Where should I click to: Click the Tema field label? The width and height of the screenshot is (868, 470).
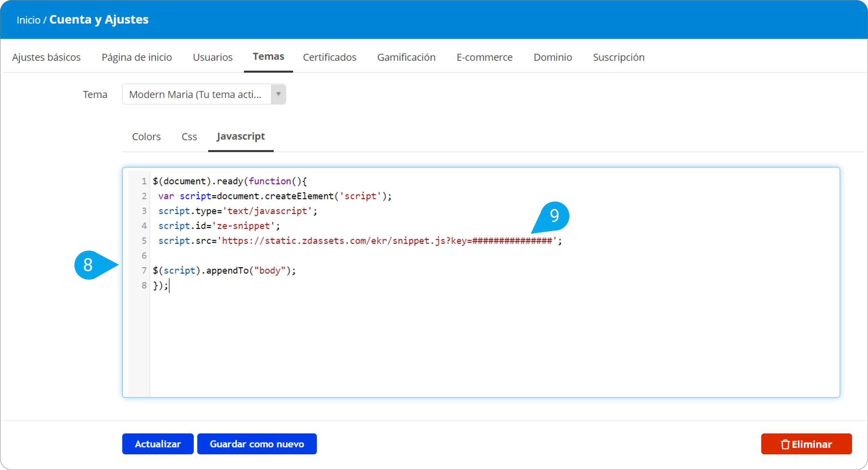[x=95, y=94]
